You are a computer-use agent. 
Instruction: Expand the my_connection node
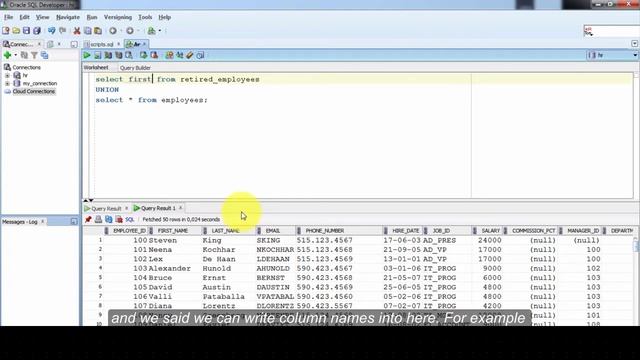pyautogui.click(x=7, y=83)
